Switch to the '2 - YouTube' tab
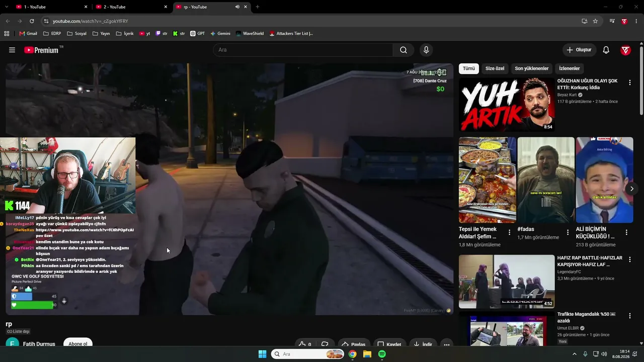The image size is (644, 362). coord(132,7)
